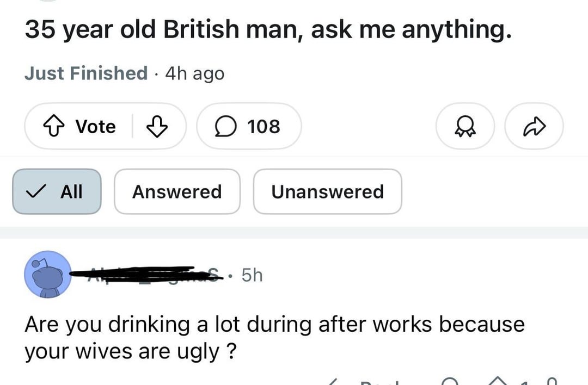This screenshot has height=385, width=588.
Task: Show only Unanswered questions
Action: (x=327, y=191)
